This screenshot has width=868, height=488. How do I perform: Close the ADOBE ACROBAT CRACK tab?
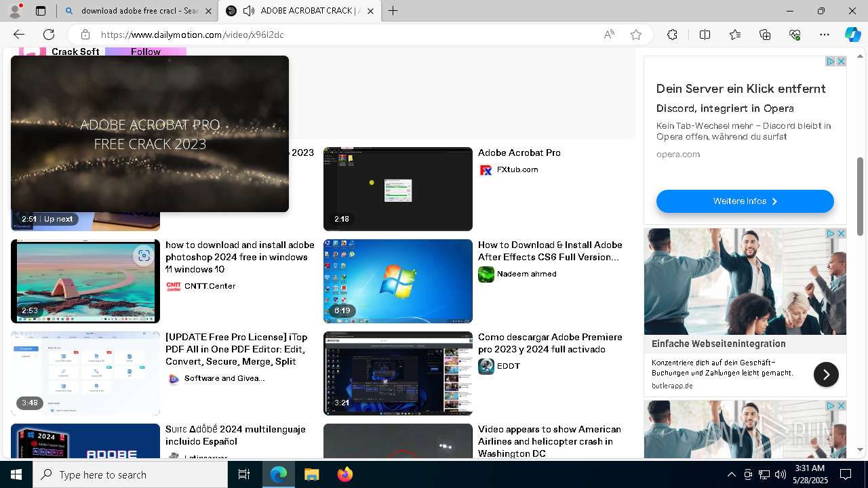point(370,11)
